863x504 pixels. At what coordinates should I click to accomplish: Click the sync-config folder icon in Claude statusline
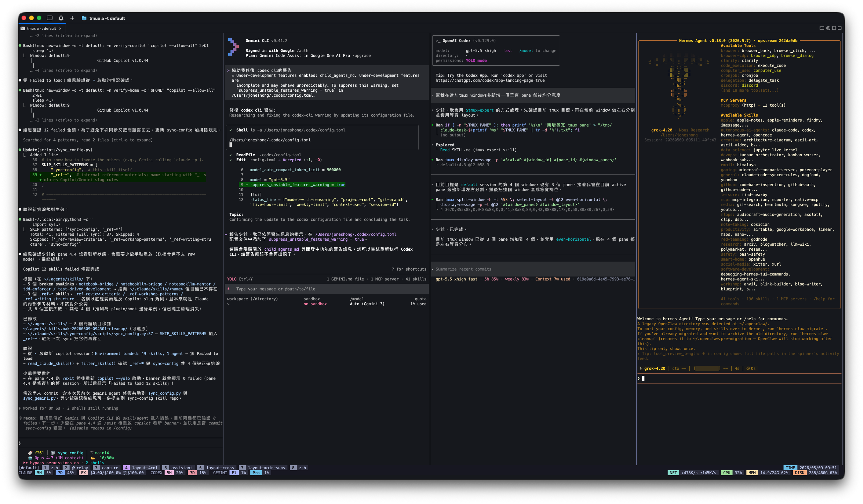pos(53,453)
